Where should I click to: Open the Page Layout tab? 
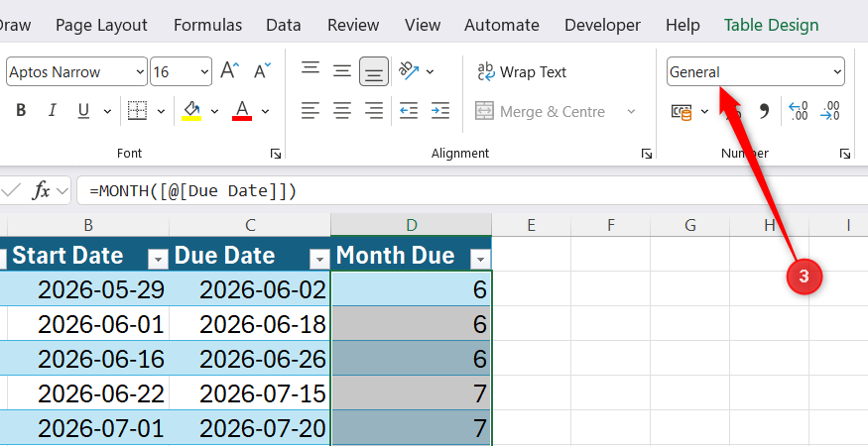(x=101, y=25)
